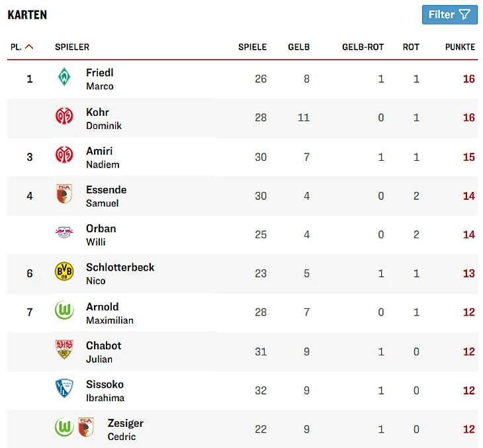The height and width of the screenshot is (448, 483).
Task: Select Willi Orban's name link
Action: tap(101, 234)
